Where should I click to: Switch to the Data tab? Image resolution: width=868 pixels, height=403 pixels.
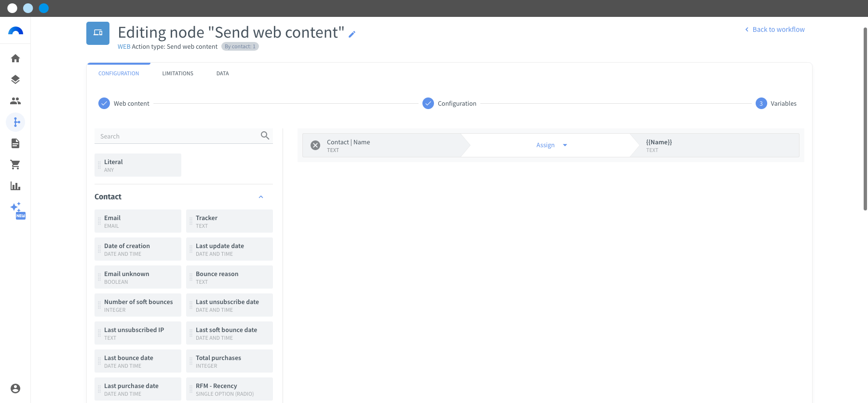coord(222,73)
